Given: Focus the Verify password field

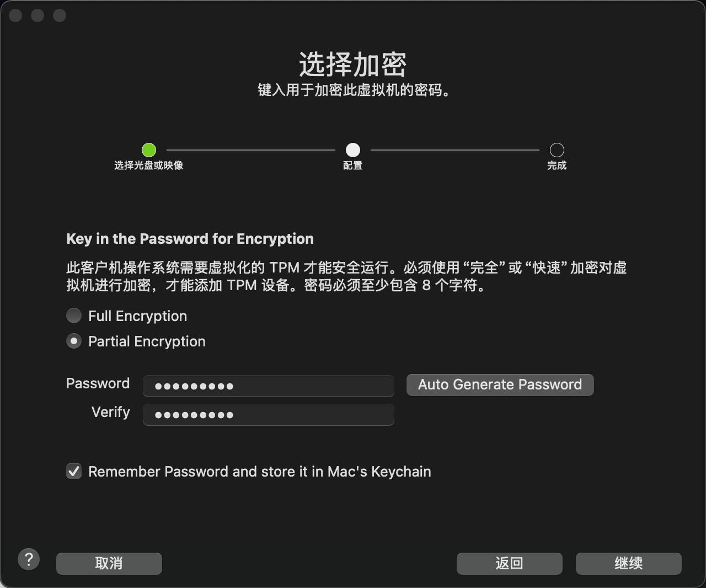Looking at the screenshot, I should point(269,415).
